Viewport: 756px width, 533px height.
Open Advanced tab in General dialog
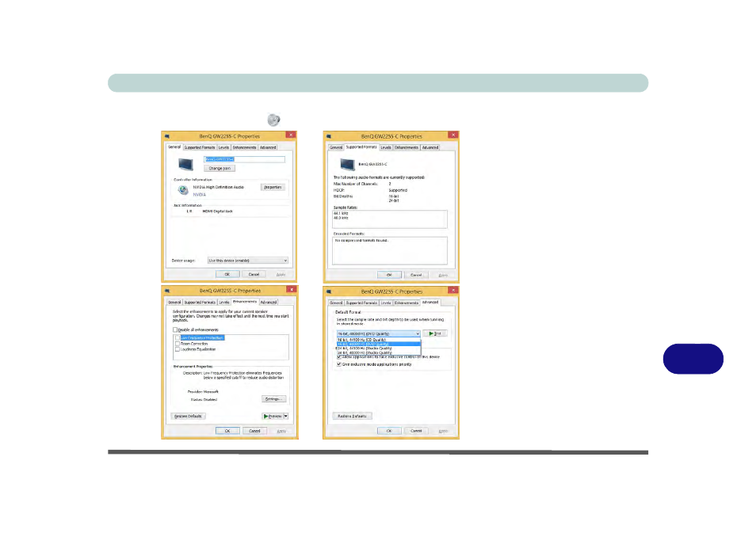[x=268, y=147]
